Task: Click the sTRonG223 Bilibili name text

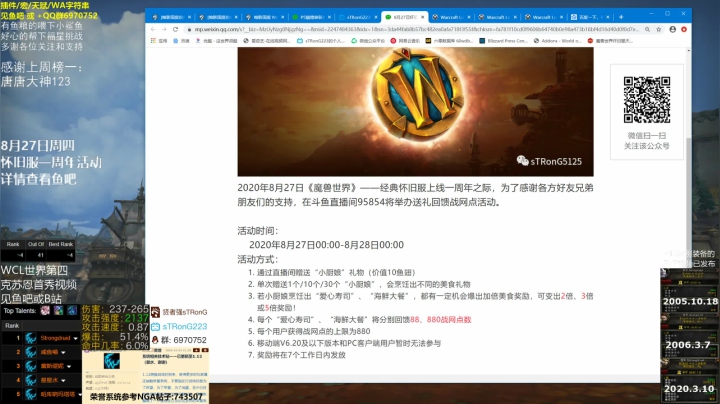Action: (185, 326)
